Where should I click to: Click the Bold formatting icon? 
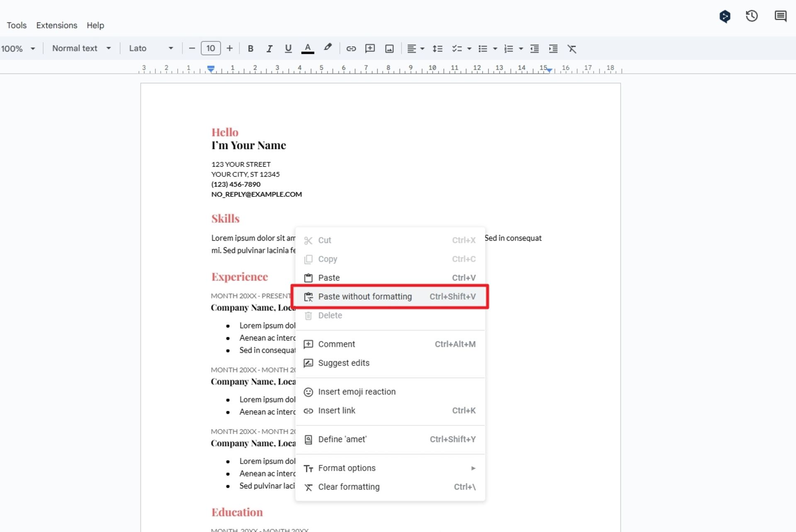250,48
